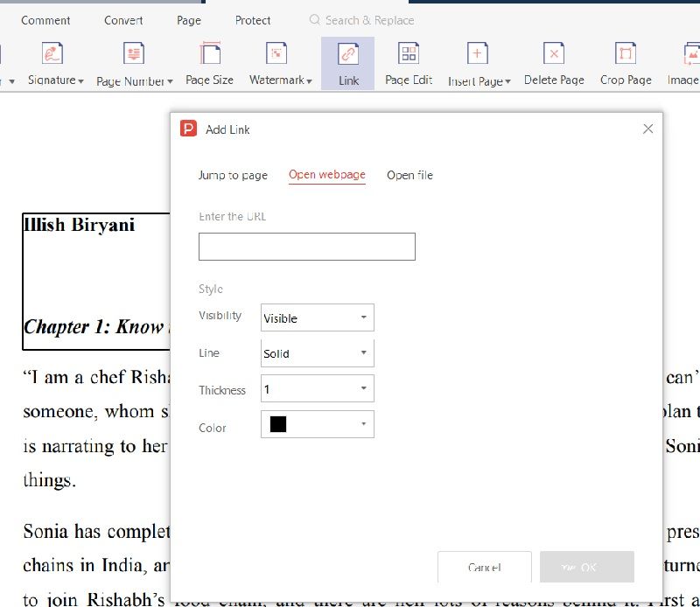Click the Image tool icon
The image size is (700, 607).
(x=691, y=53)
